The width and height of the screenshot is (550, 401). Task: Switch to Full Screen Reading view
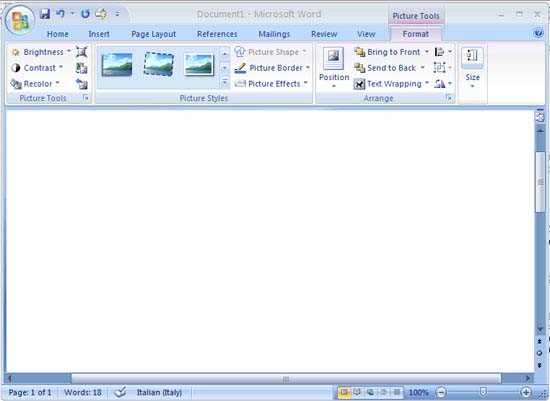[357, 392]
